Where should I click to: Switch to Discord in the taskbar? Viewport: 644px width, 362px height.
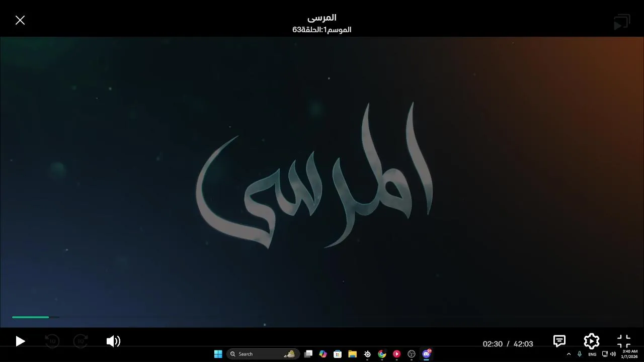point(427,354)
